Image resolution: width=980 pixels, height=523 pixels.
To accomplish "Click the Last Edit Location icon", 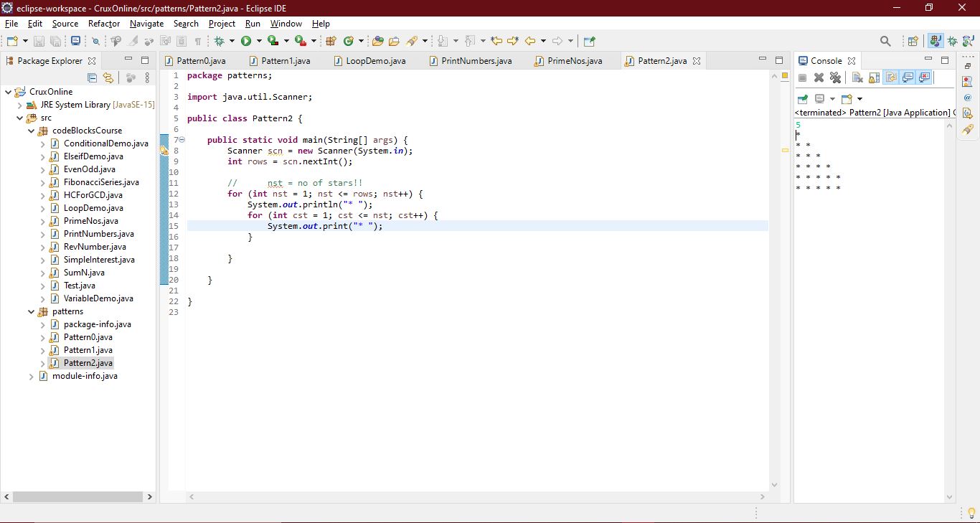I will point(496,41).
